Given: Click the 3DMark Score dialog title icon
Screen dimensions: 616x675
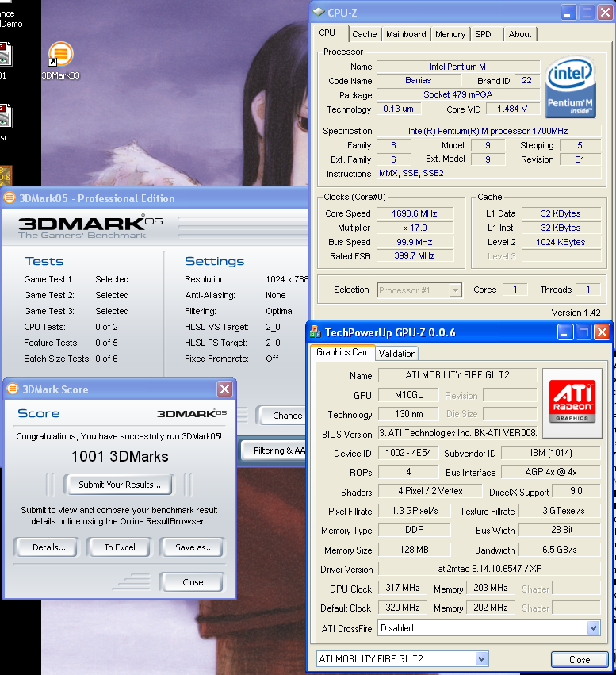Looking at the screenshot, I should 13,389.
